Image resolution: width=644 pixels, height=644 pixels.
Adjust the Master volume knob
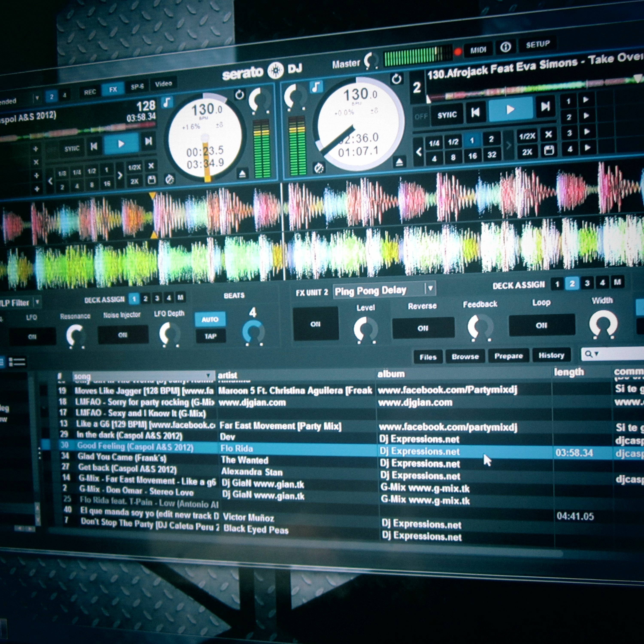coord(371,61)
